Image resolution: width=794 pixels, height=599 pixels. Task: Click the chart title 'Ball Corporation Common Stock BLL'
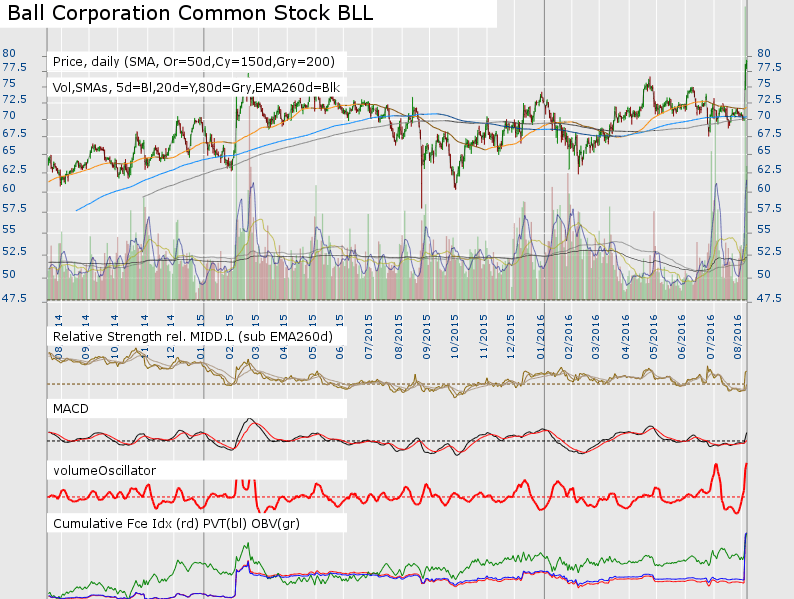point(190,13)
